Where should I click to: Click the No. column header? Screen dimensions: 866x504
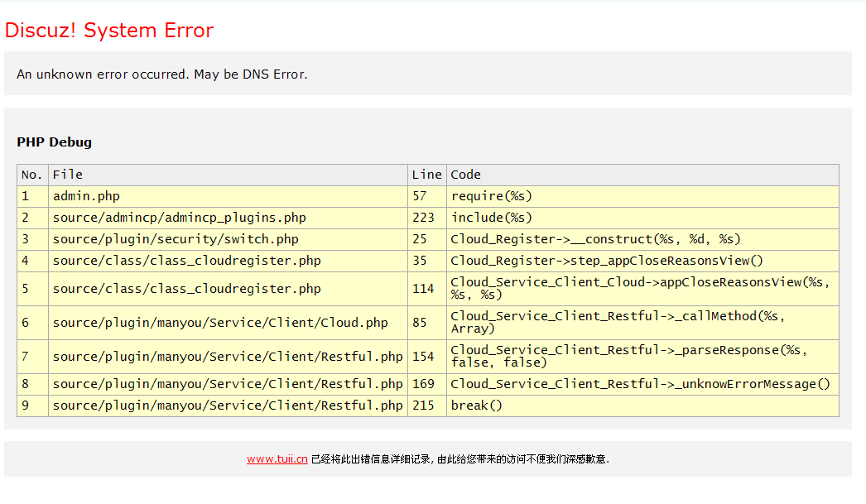tap(31, 175)
